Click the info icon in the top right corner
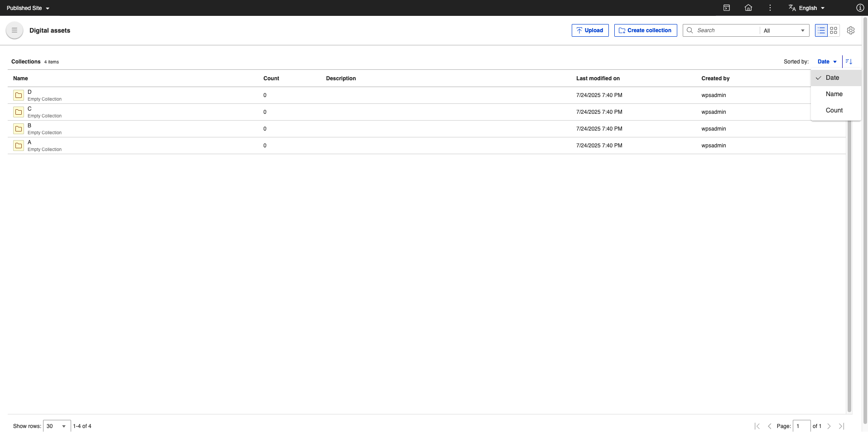The width and height of the screenshot is (868, 433). coord(859,8)
